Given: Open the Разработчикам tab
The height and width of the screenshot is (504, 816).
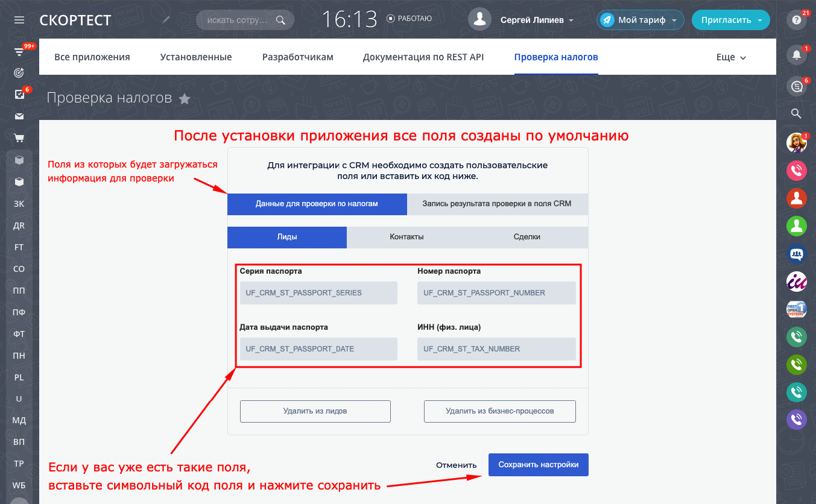Looking at the screenshot, I should pos(298,57).
